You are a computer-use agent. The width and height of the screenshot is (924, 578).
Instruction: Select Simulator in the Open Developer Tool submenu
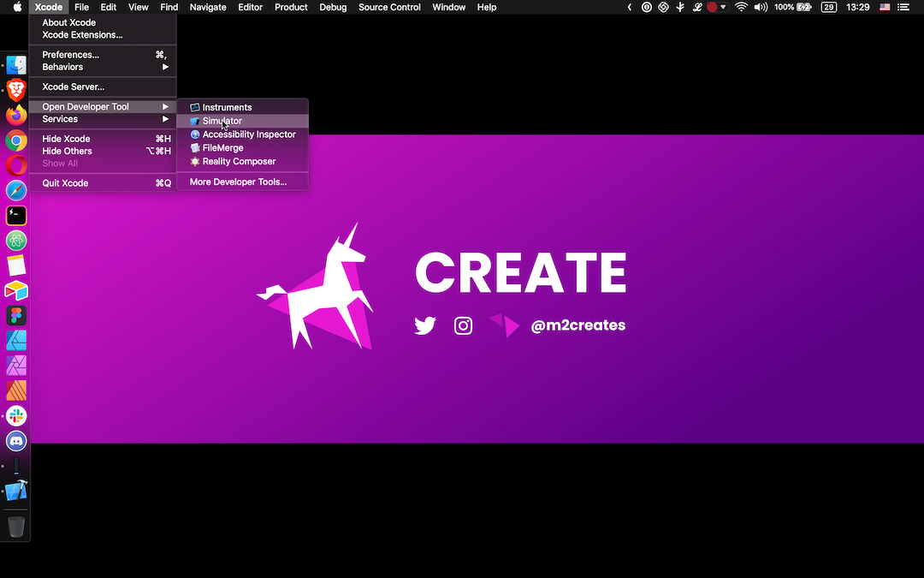pyautogui.click(x=221, y=121)
